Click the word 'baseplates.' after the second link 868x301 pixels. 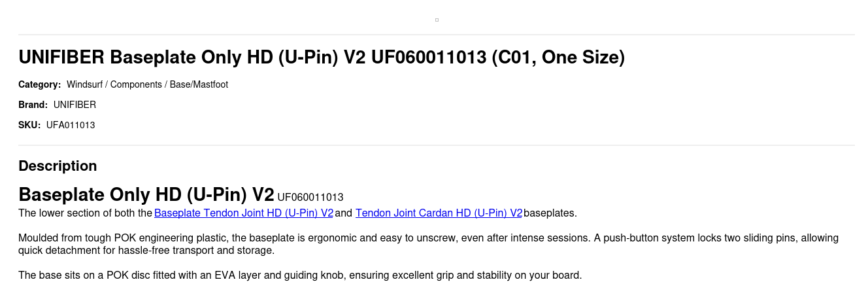[550, 213]
